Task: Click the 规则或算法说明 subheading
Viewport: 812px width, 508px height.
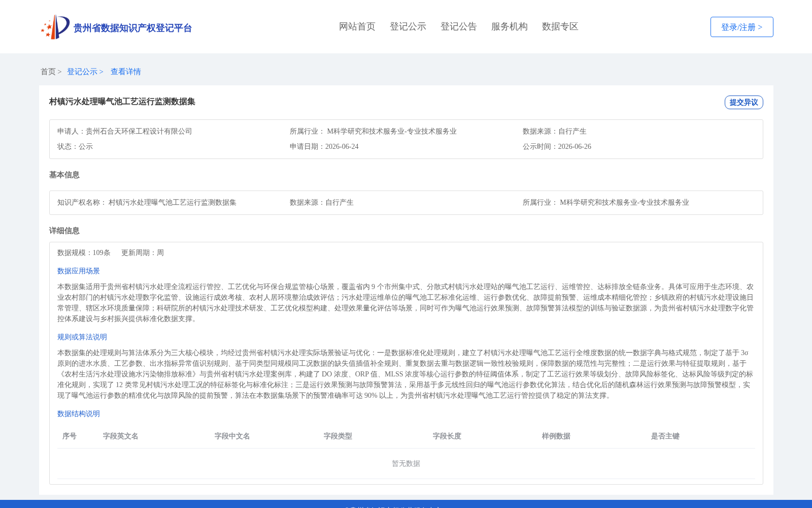Action: 82,337
